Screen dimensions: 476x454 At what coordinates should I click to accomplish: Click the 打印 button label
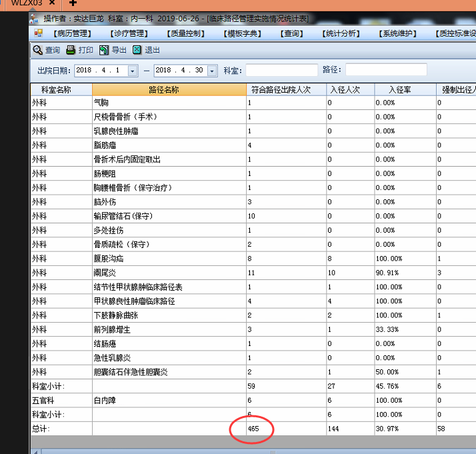click(x=85, y=50)
